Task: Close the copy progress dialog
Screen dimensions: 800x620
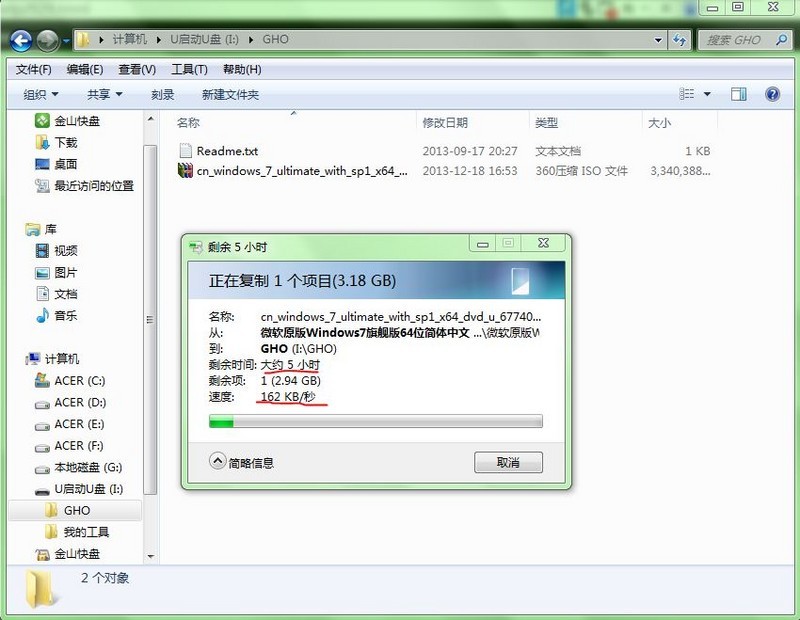Action: [x=543, y=244]
